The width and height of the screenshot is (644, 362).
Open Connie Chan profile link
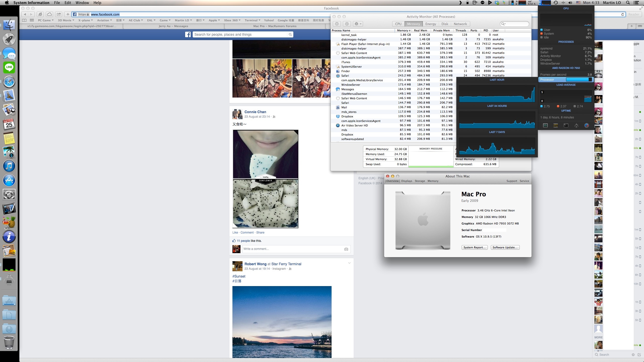[x=255, y=112]
